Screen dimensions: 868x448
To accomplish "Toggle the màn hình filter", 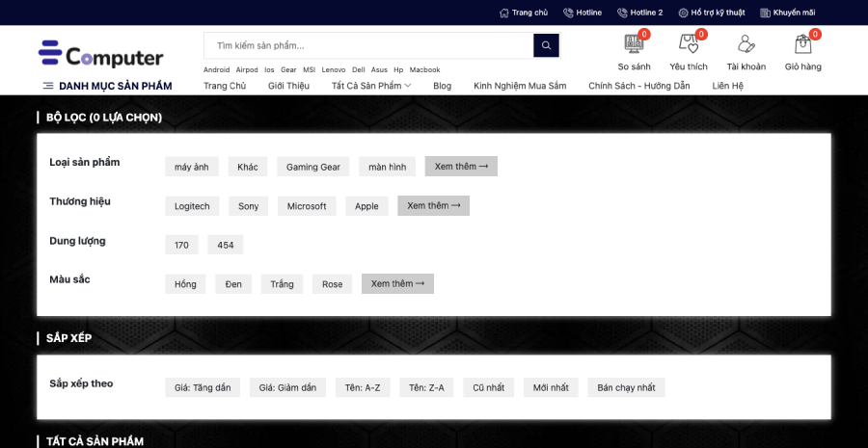I will click(387, 167).
